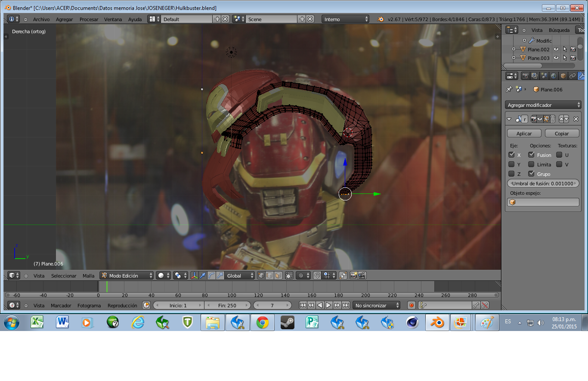This screenshot has width=588, height=381.
Task: Toggle the 3D manipulator widget
Action: (x=194, y=275)
